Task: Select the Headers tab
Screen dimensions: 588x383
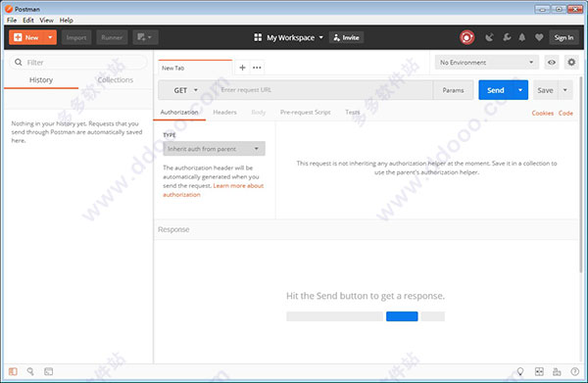Action: (224, 112)
